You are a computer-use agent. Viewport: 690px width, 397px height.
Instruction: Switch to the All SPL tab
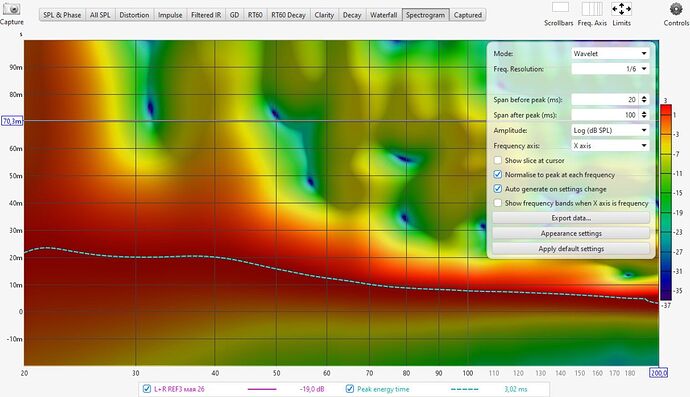(x=100, y=15)
